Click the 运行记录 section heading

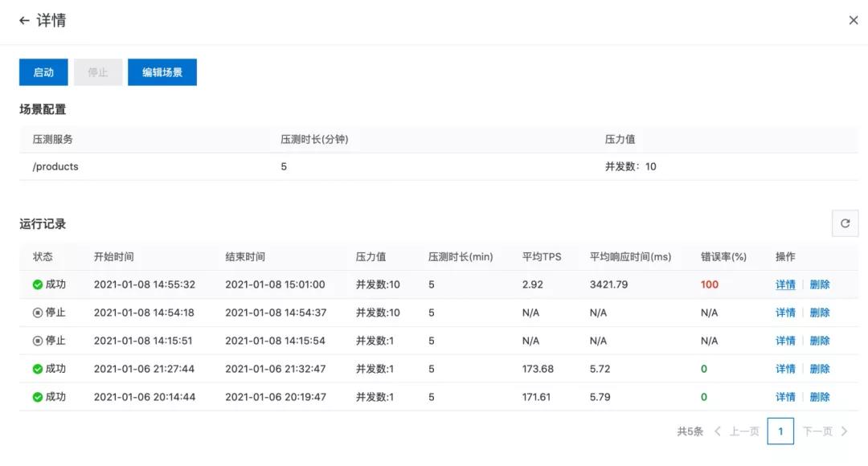[43, 224]
